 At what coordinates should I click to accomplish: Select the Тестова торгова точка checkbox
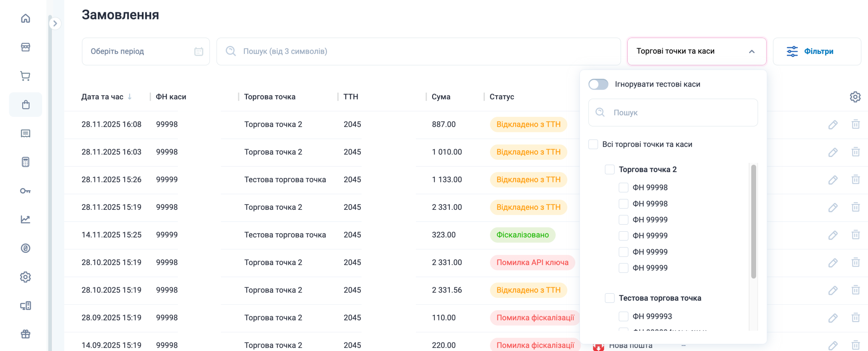(x=609, y=298)
